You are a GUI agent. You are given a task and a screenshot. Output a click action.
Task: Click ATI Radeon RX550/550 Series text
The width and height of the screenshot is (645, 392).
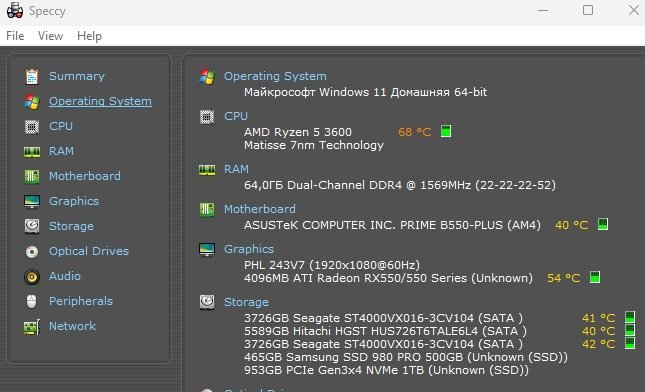[388, 278]
